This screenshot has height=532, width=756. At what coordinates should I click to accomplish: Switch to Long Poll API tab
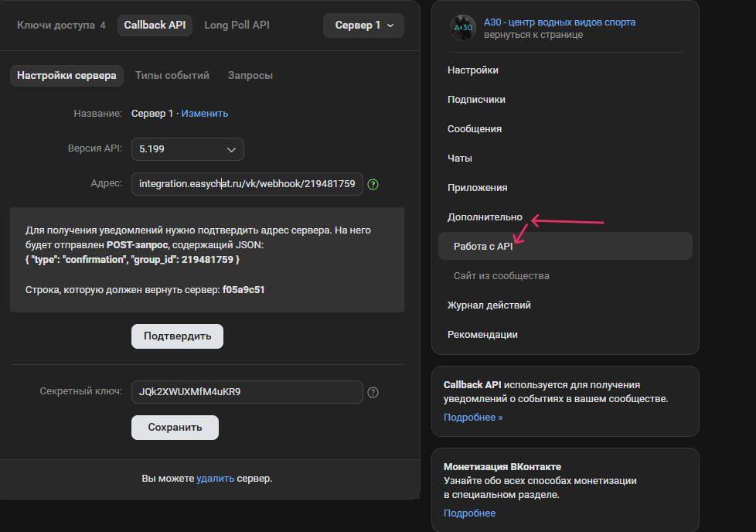click(237, 26)
